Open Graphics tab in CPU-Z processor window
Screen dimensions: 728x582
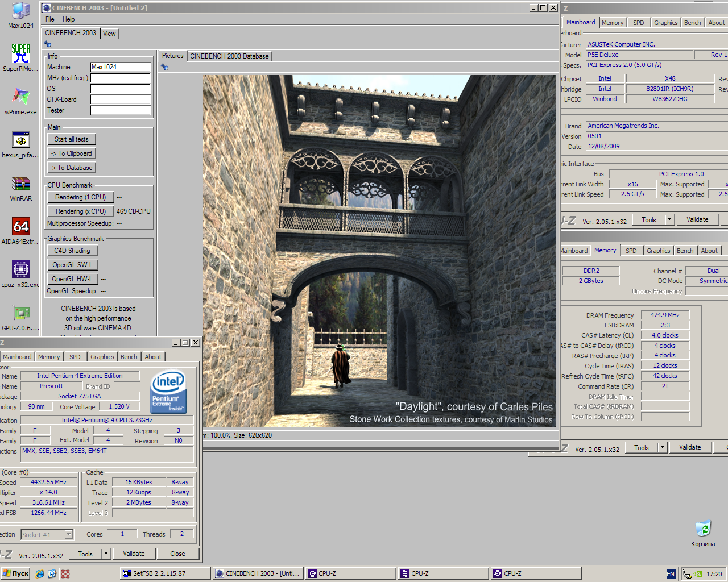pos(102,357)
